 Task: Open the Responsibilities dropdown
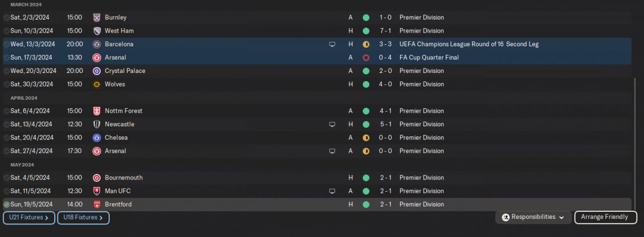coord(533,217)
